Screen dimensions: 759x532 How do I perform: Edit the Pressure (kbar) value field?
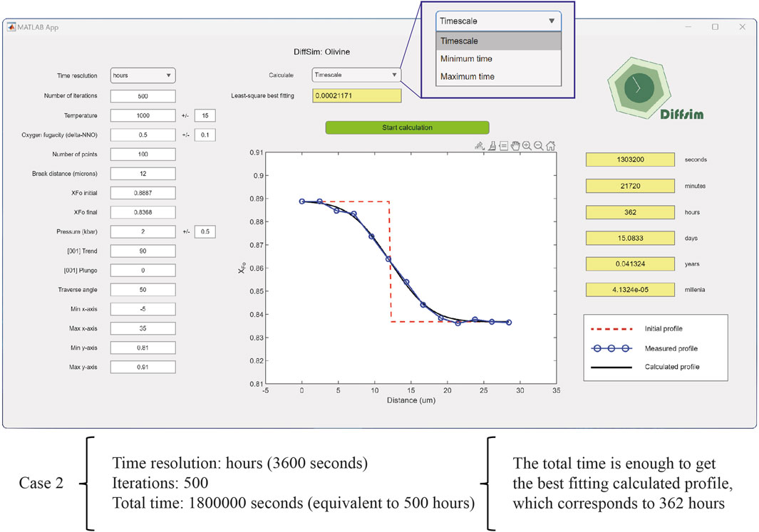click(x=143, y=231)
